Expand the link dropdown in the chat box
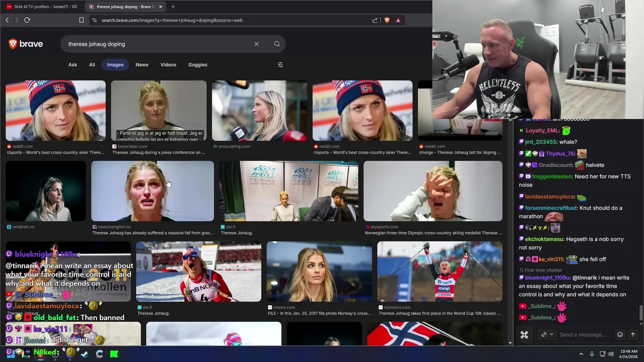This screenshot has height=362, width=644. tap(547, 334)
